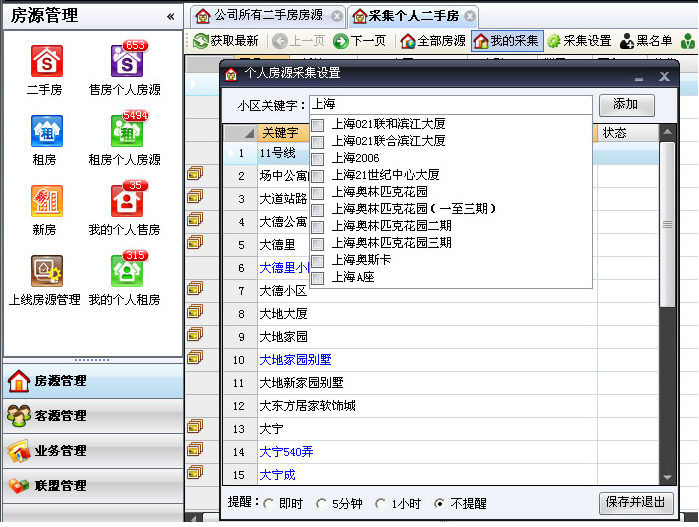Click the keyword list vertical scrollbar thumb
The width and height of the screenshot is (699, 527).
point(667,224)
